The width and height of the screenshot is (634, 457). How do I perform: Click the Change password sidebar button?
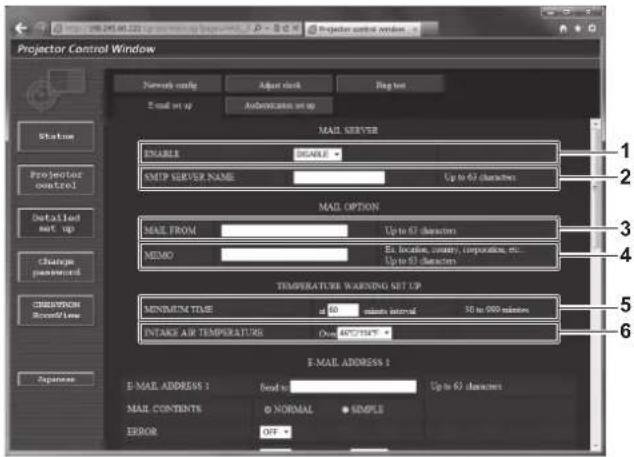pyautogui.click(x=56, y=267)
